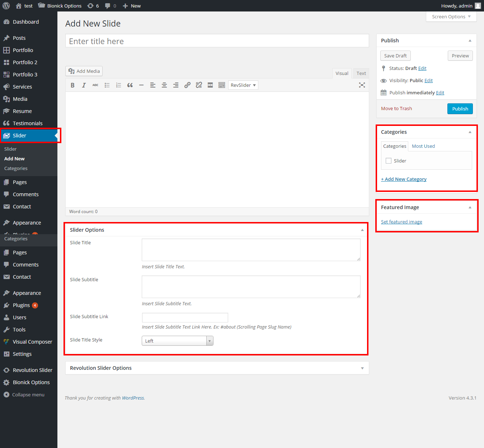
Task: Click the italic formatting icon
Action: (x=84, y=85)
